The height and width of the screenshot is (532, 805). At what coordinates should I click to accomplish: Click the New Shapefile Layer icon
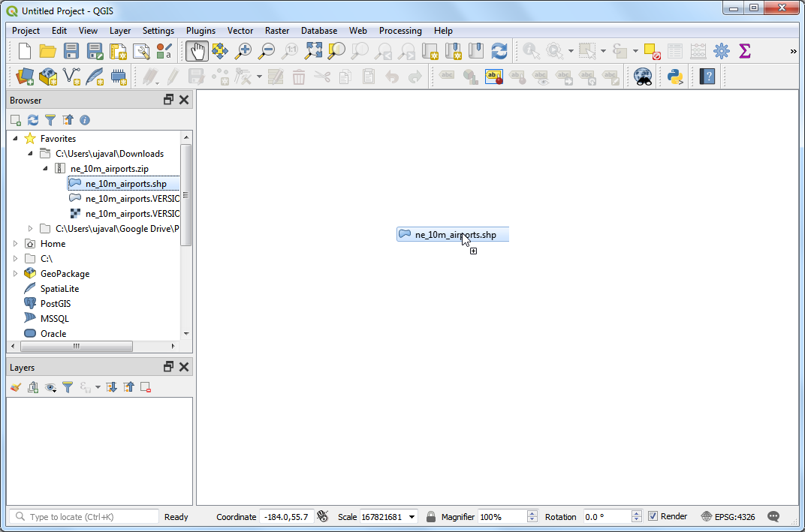coord(72,76)
